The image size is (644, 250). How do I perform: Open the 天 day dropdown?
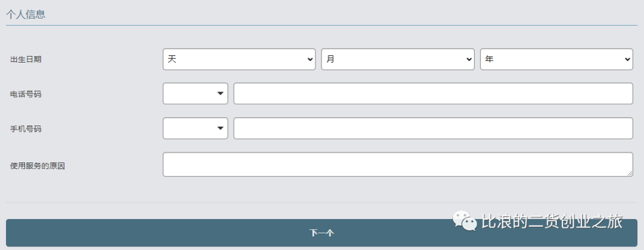[x=239, y=60]
